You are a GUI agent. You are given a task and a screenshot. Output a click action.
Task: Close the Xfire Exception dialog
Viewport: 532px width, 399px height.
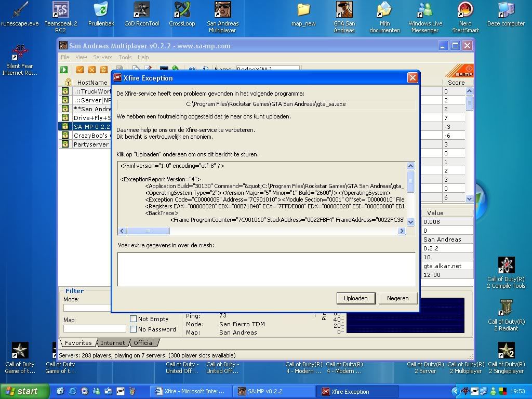click(413, 78)
